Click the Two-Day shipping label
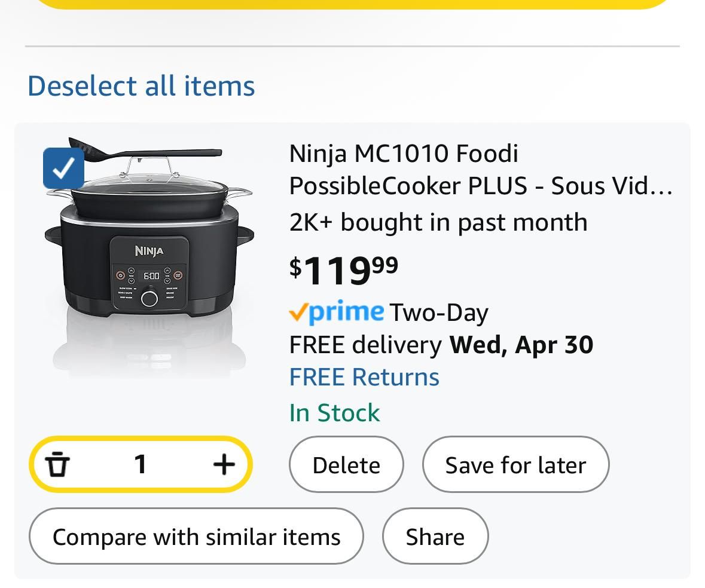This screenshot has height=588, width=705. pos(439,313)
